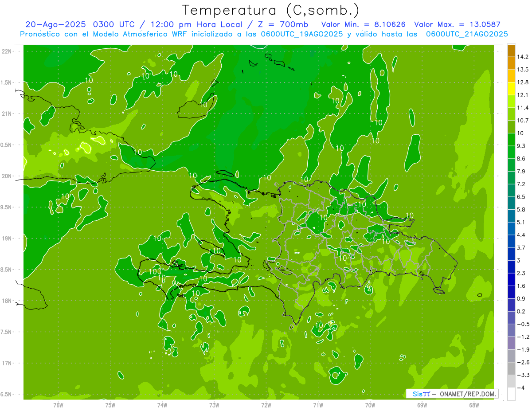The image size is (532, 411).
Task: Click the 76W longitude axis label
Action: click(x=58, y=405)
